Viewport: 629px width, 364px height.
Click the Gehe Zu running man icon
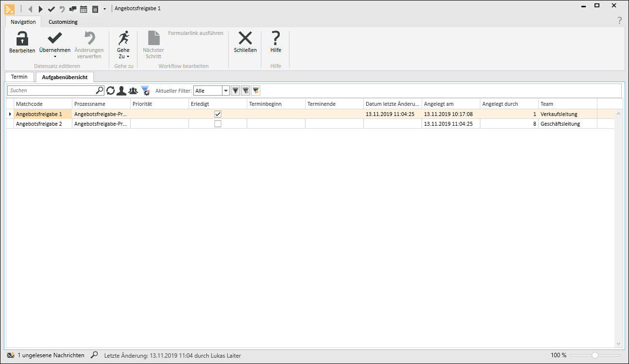coord(123,38)
